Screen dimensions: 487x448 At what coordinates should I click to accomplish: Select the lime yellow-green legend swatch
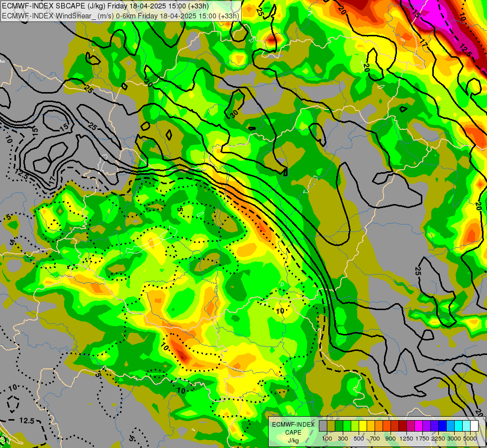tap(355, 426)
